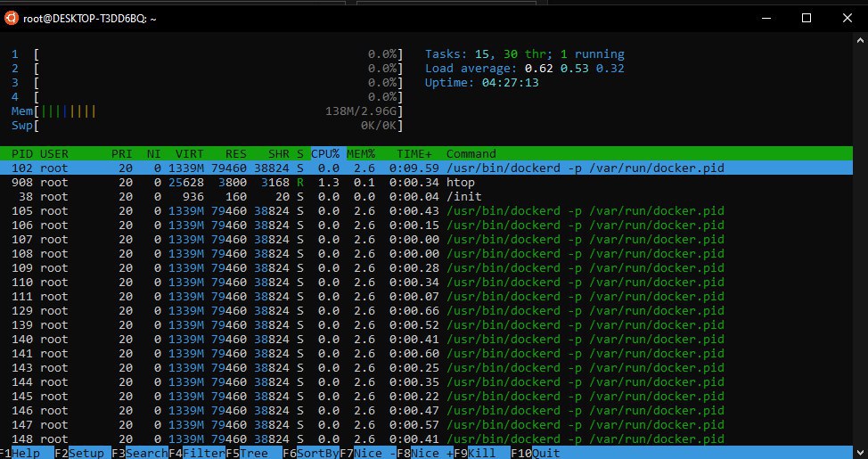
Task: Select the dockerd thread row PID 108
Action: click(x=426, y=254)
